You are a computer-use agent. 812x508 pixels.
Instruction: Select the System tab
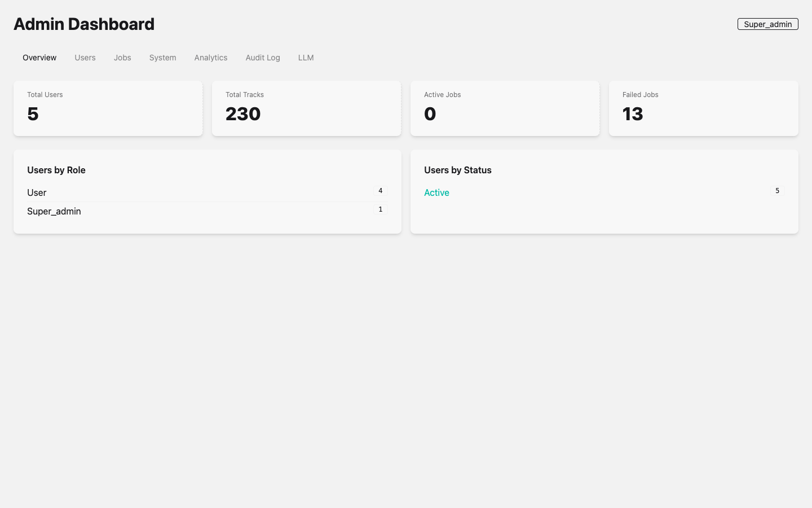click(x=162, y=58)
